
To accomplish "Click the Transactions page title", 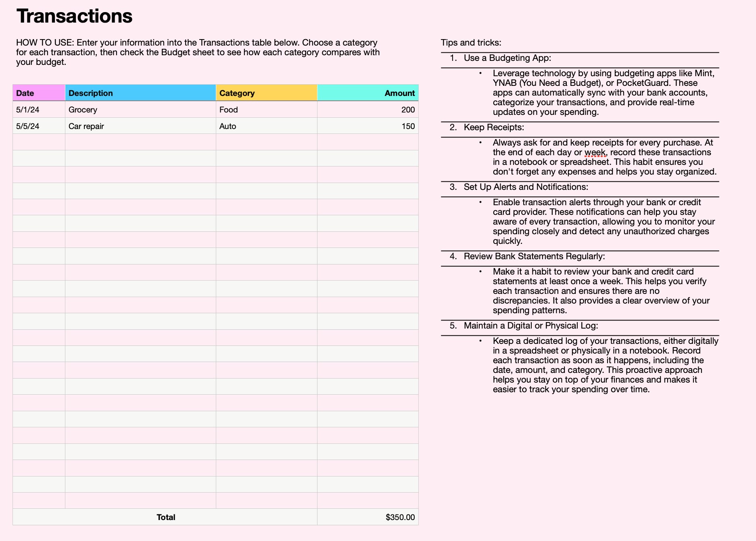I will tap(74, 16).
